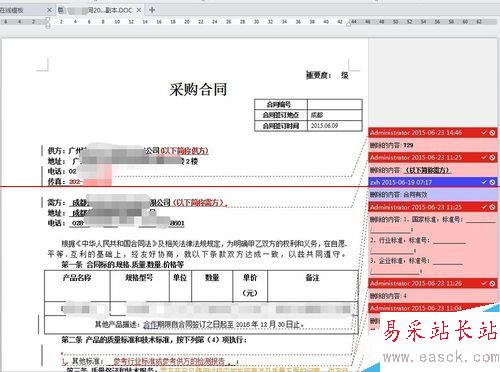Click the 合同签订地点 table cell
The height and width of the screenshot is (372, 500).
click(281, 115)
